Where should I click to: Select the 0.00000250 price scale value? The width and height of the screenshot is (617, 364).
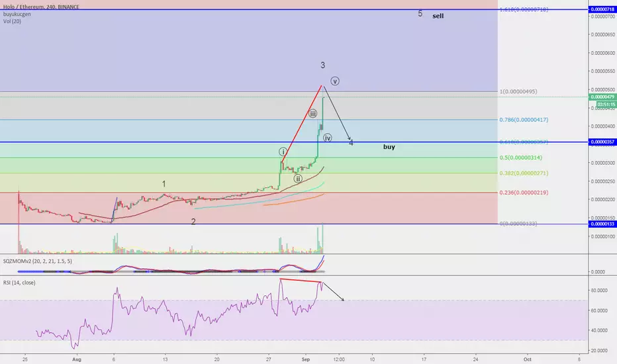[603, 181]
